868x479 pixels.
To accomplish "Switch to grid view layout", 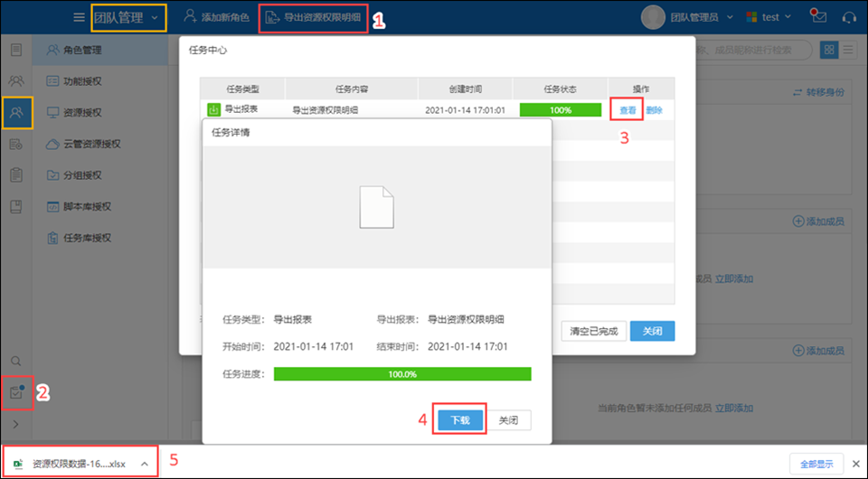I will click(828, 50).
